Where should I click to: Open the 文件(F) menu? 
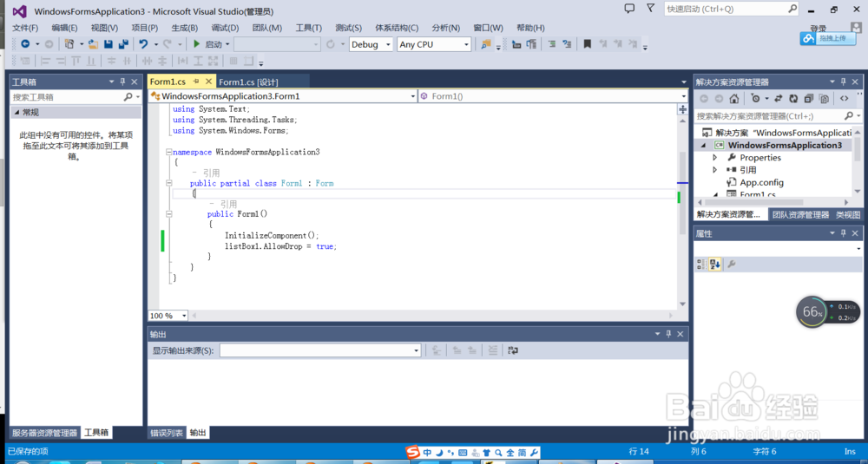[x=25, y=28]
